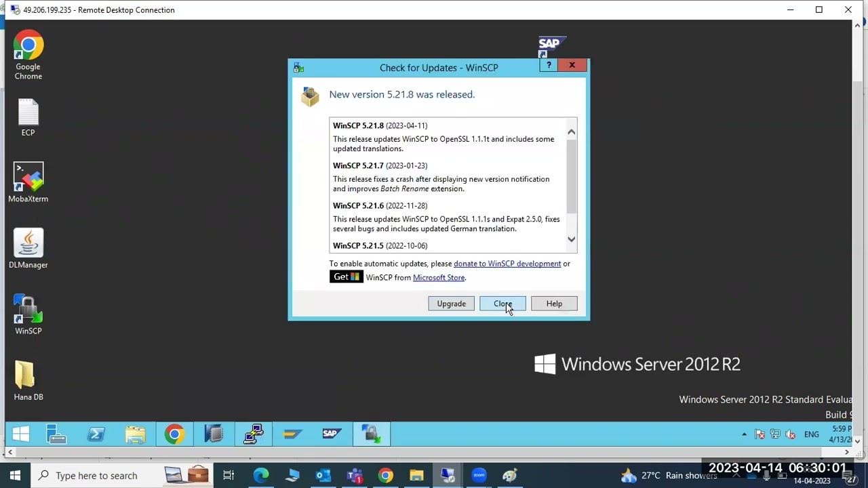
Task: Open PuTTY in remote taskbar
Action: [253, 434]
